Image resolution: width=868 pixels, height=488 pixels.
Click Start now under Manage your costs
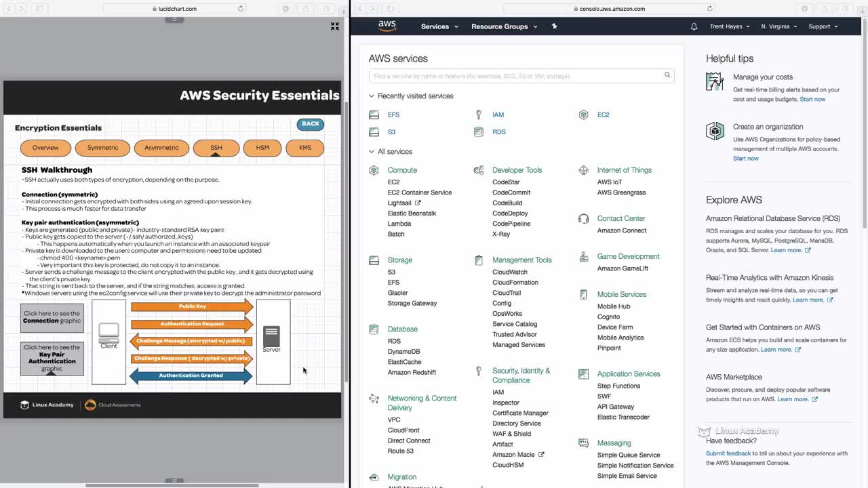coord(812,99)
